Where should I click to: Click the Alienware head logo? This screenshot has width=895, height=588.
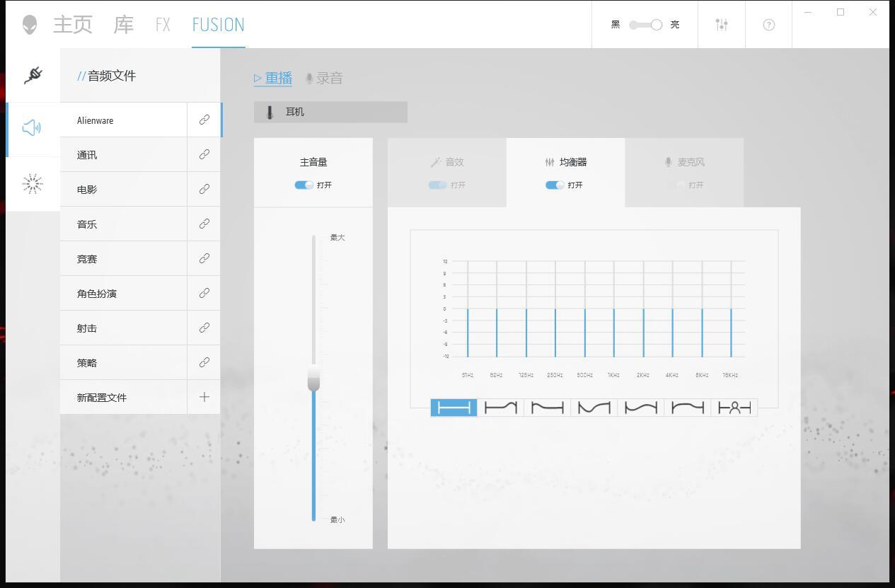(x=29, y=25)
